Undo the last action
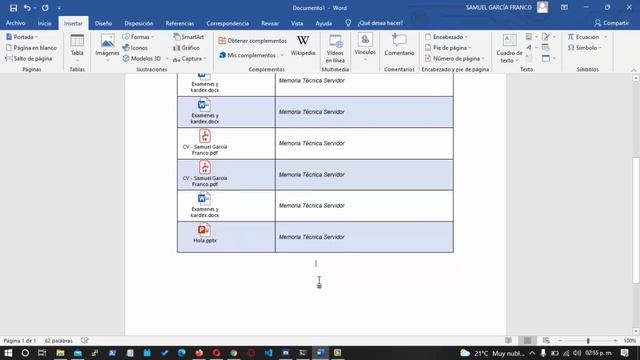The height and width of the screenshot is (360, 640). coord(27,8)
